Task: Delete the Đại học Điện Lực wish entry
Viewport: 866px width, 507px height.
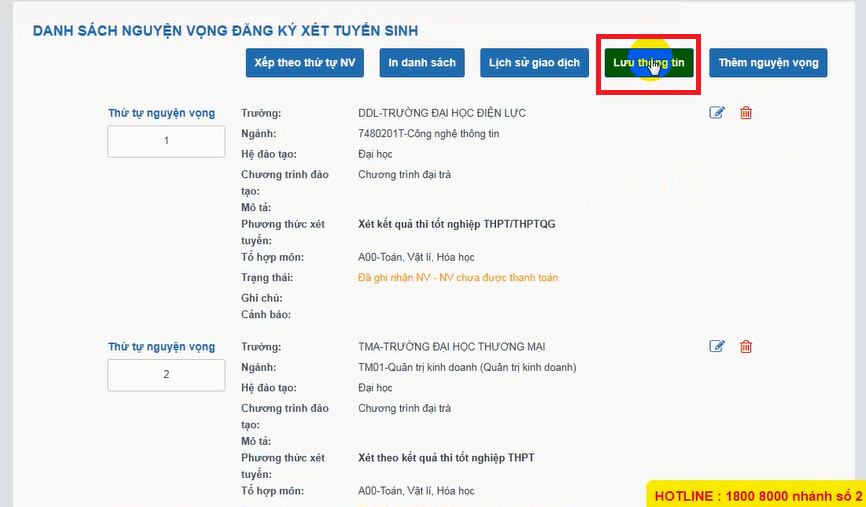Action: coord(746,113)
